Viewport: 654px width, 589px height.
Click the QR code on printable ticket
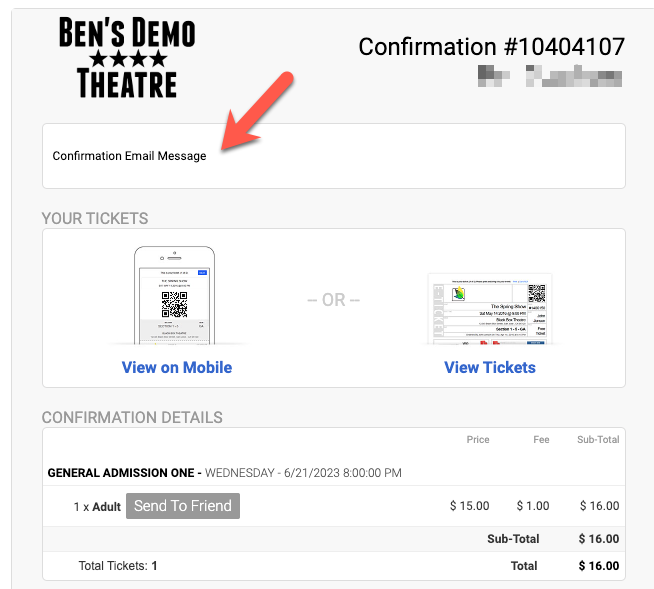click(x=536, y=293)
